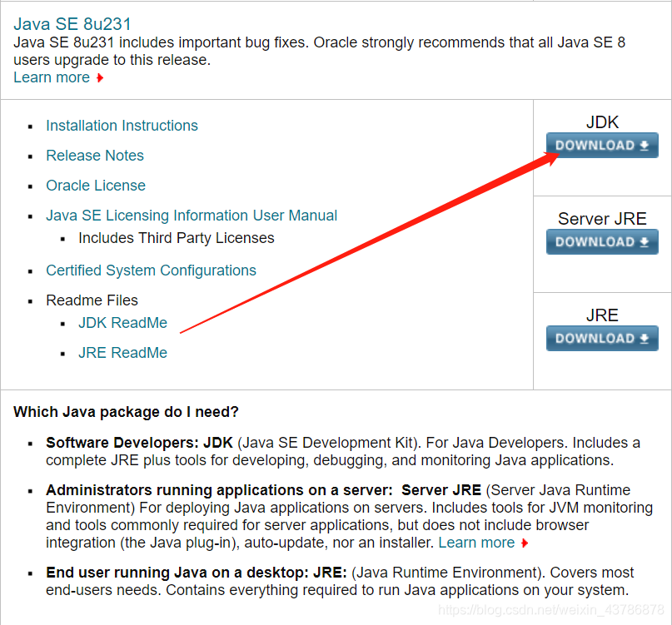This screenshot has width=672, height=625.
Task: Click Learn more in Server JRE description
Action: 476,543
